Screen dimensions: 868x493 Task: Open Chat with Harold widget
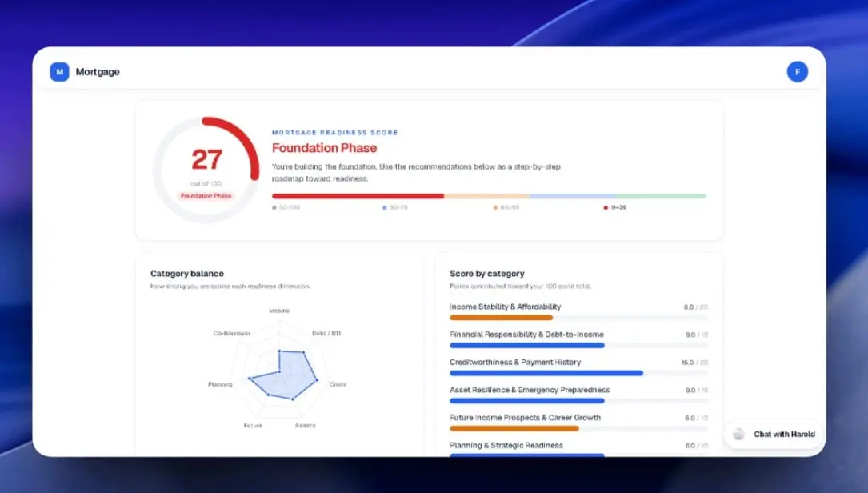[774, 435]
